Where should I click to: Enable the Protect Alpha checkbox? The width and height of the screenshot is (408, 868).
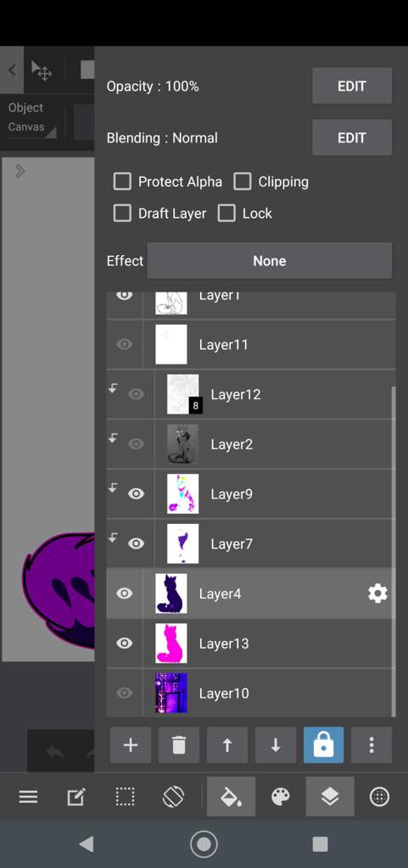tap(122, 181)
